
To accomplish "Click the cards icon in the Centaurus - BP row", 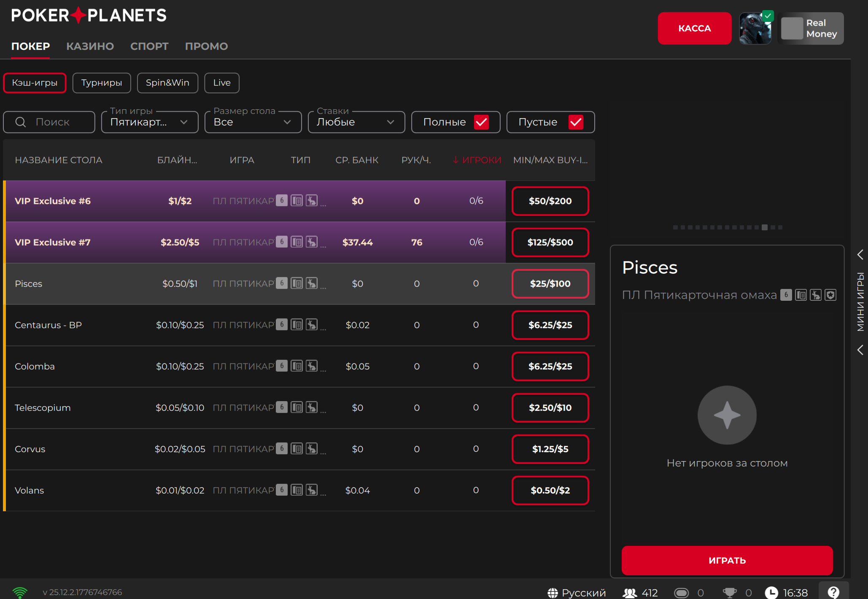I will [x=297, y=324].
